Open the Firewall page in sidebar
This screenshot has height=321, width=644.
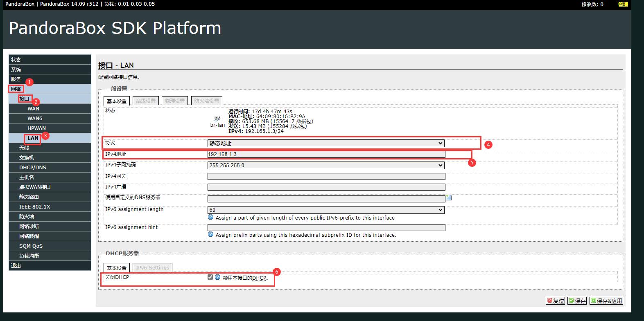click(x=50, y=217)
